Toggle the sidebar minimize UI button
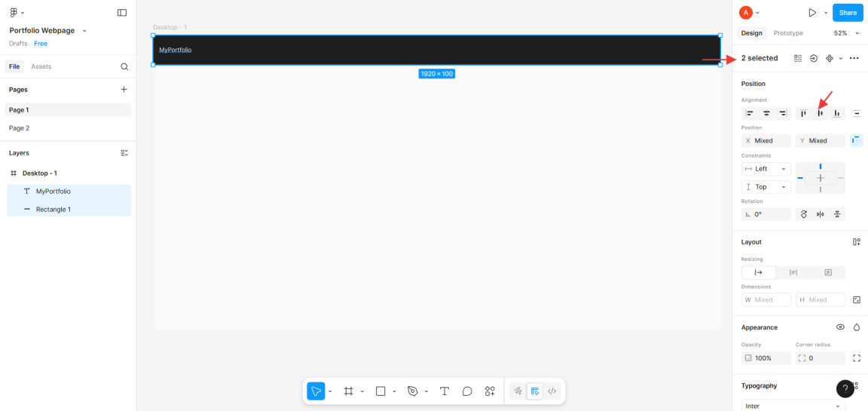Viewport: 868px width, 411px height. tap(122, 13)
